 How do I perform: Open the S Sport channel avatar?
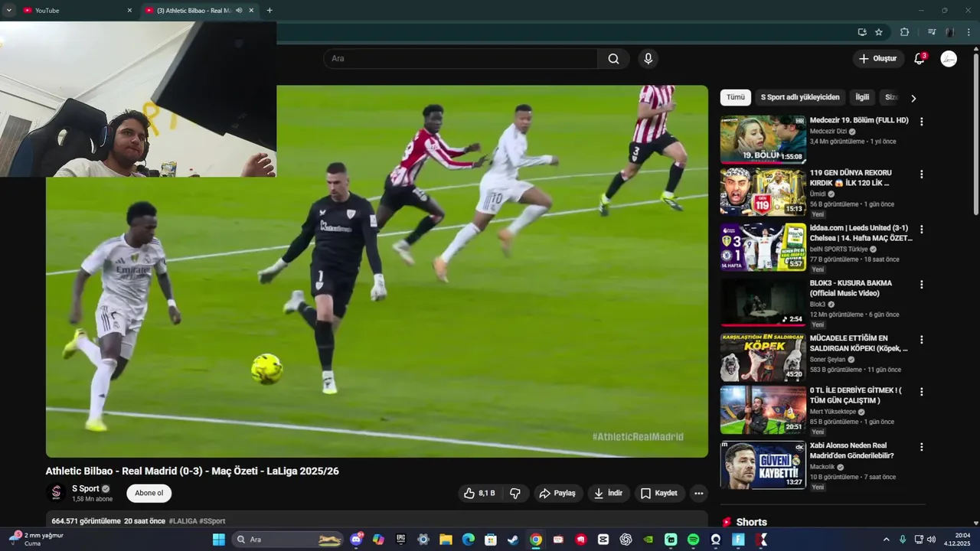click(56, 493)
